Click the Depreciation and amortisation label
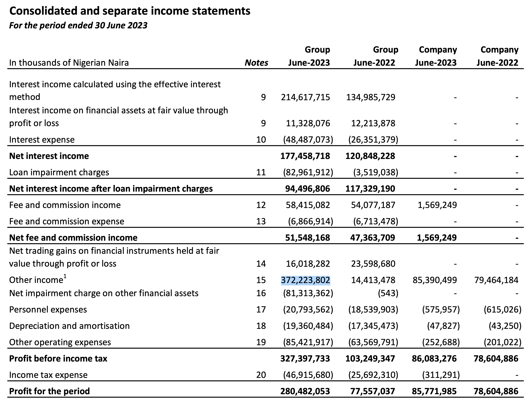The image size is (532, 403). point(69,326)
